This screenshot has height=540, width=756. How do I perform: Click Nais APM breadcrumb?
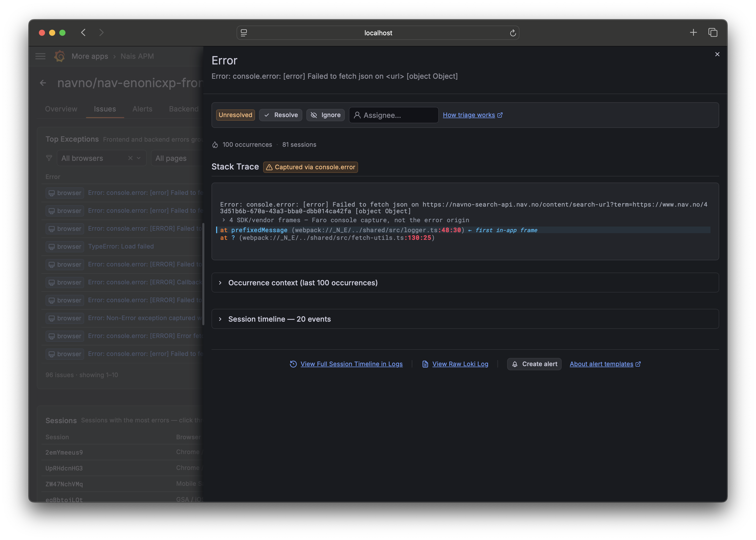click(137, 56)
